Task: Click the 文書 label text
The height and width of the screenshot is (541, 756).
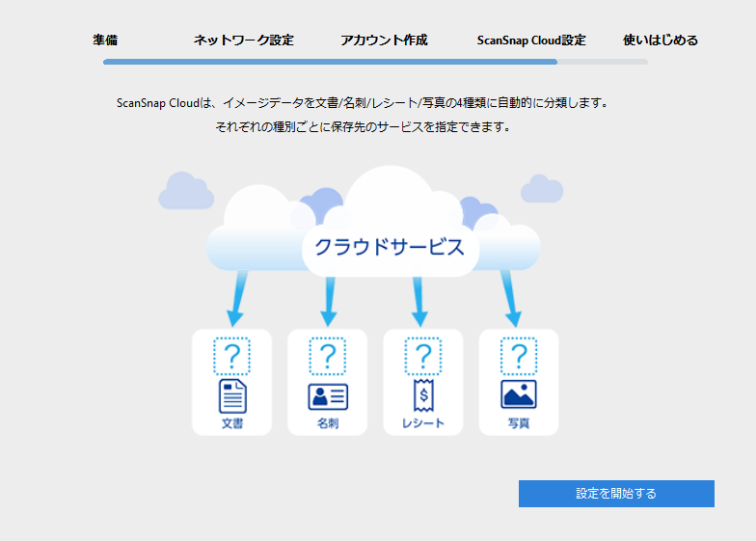Action: coord(232,423)
